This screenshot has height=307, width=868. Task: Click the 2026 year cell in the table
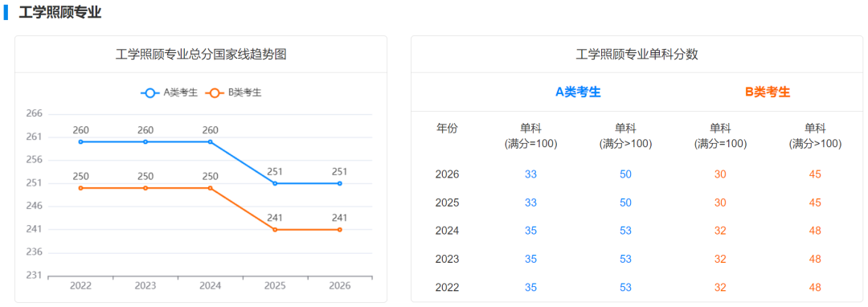tap(448, 174)
